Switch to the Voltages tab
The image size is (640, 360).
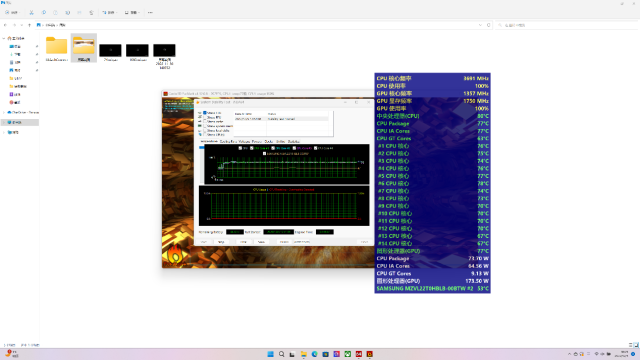[x=244, y=141]
